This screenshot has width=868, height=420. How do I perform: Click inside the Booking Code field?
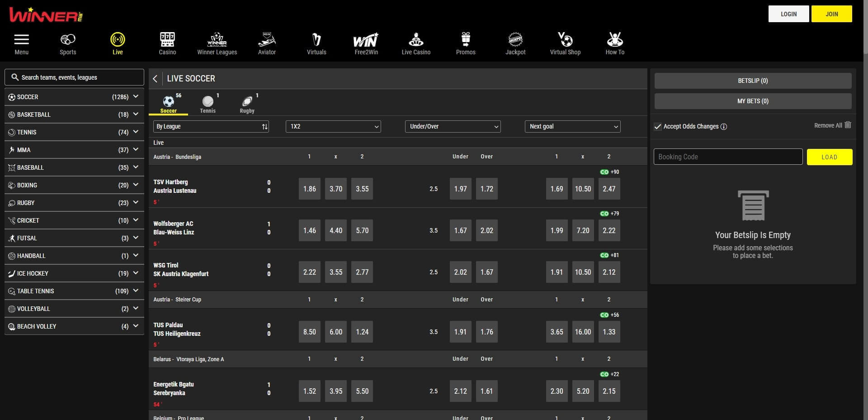tap(728, 157)
